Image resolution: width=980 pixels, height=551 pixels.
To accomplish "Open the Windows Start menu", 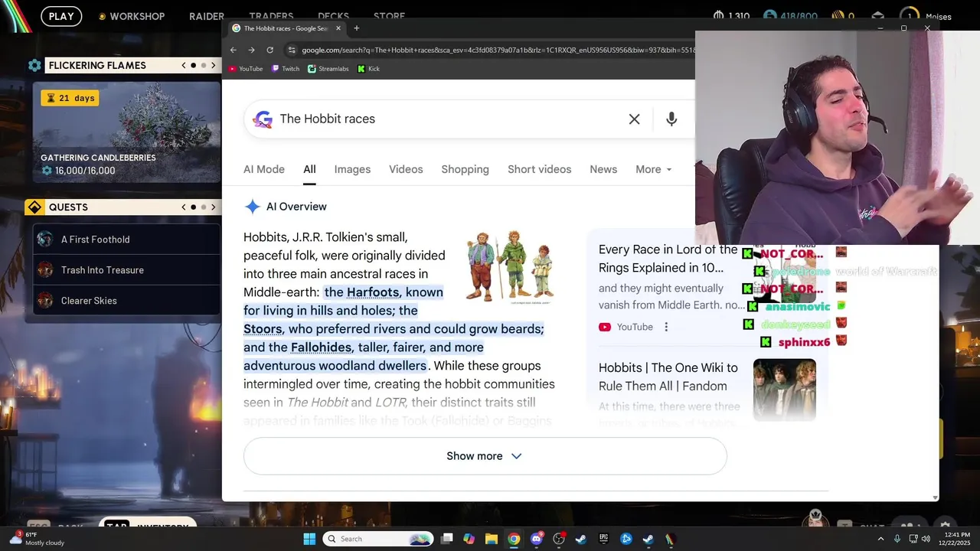I will pyautogui.click(x=309, y=539).
